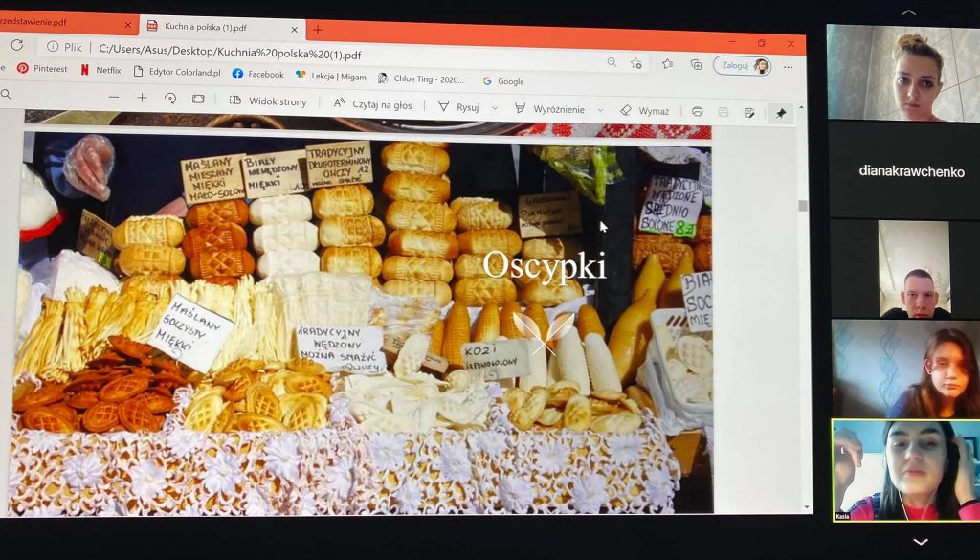This screenshot has width=980, height=560.
Task: Open the browser settings ellipsis menu
Action: click(x=789, y=67)
